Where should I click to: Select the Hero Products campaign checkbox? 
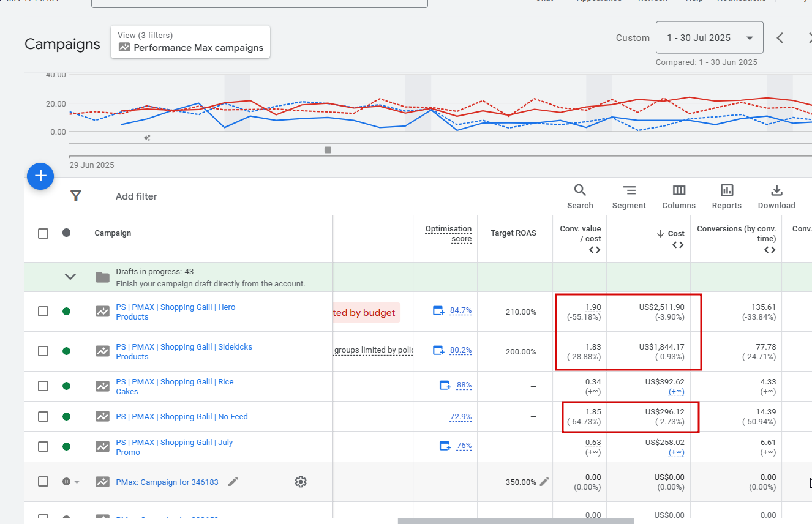click(43, 312)
